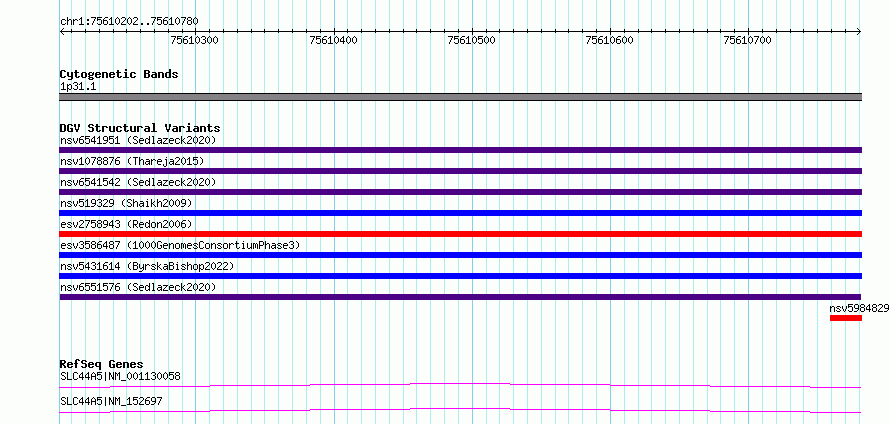
Task: Select the red bar under esv2758943
Action: click(x=460, y=234)
